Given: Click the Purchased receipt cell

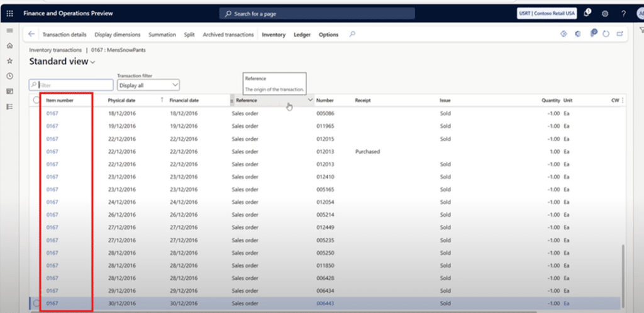Looking at the screenshot, I should point(367,152).
